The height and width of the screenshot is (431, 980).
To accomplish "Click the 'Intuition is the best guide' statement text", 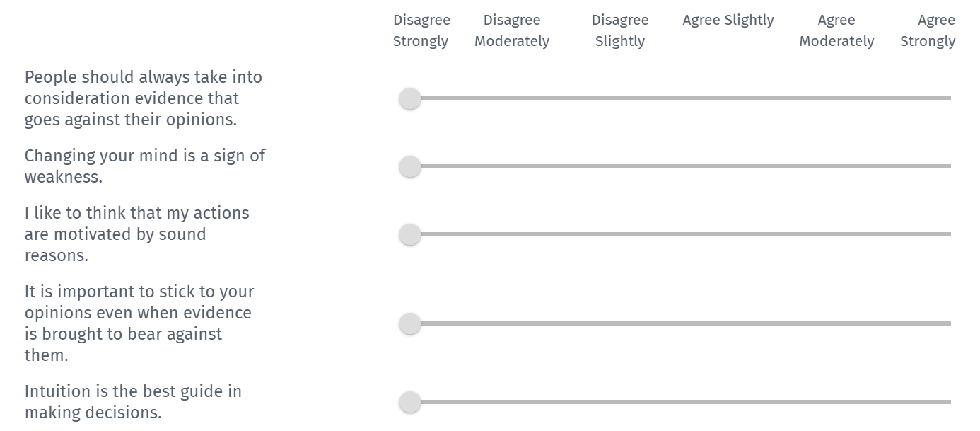I will pyautogui.click(x=133, y=402).
